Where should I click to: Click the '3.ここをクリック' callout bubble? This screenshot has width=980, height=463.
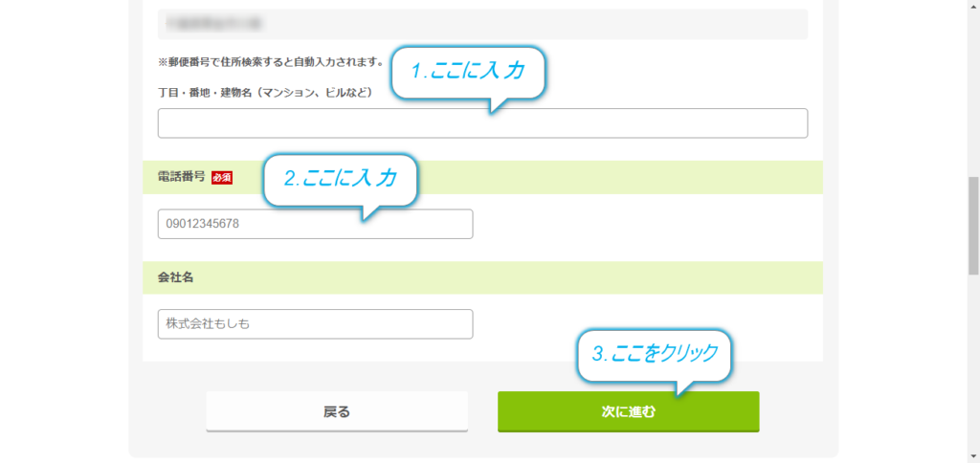point(655,354)
